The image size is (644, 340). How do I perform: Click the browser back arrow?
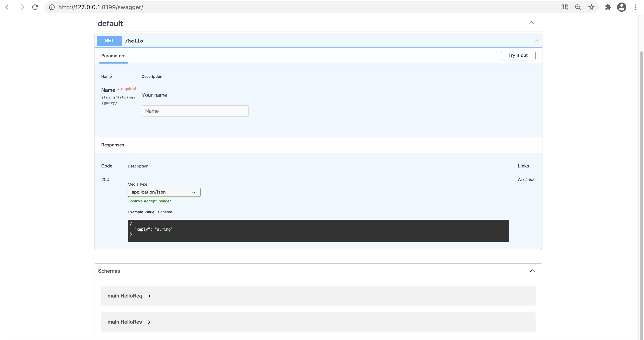[8, 7]
